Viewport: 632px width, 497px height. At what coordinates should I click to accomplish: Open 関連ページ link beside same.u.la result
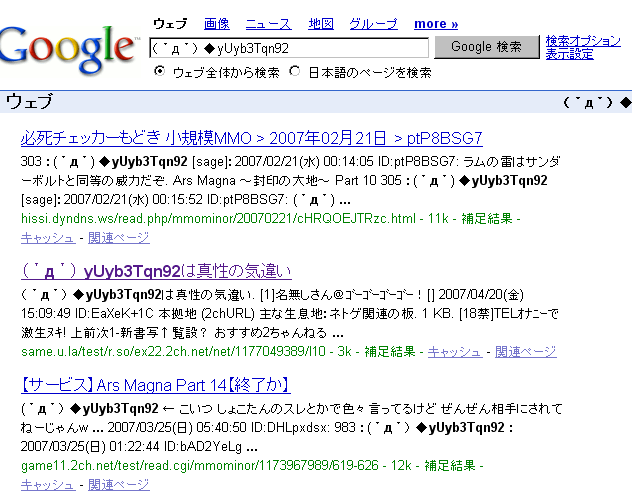pos(526,352)
